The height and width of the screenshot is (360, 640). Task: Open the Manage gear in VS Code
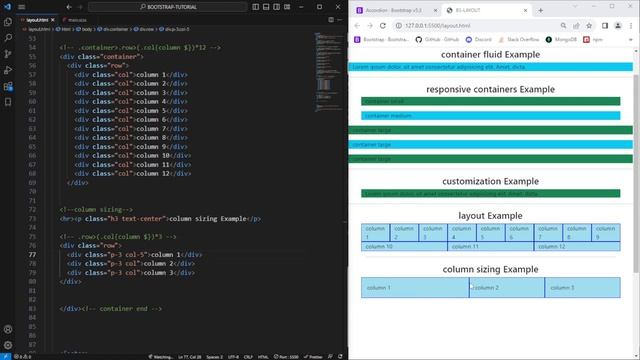[8, 345]
